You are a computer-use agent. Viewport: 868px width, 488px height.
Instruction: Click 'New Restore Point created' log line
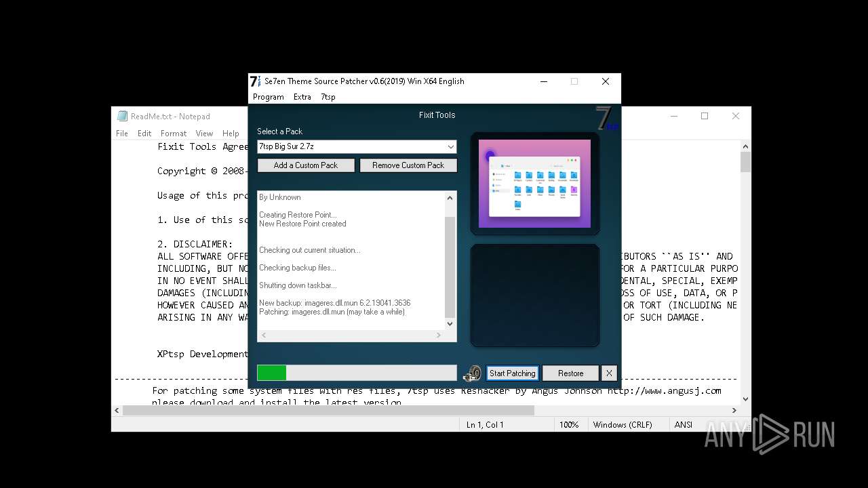(302, 224)
